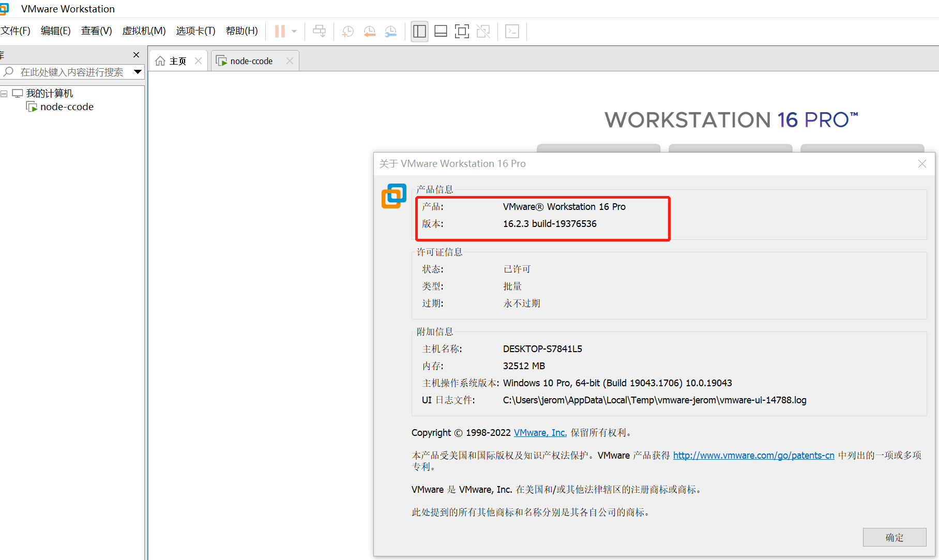Open the 帮助(H) menu
The width and height of the screenshot is (939, 560).
(241, 31)
